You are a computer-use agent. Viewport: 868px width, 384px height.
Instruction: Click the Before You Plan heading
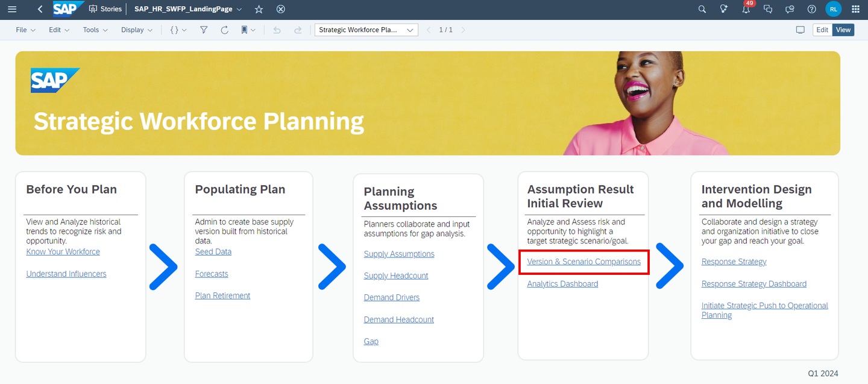72,189
